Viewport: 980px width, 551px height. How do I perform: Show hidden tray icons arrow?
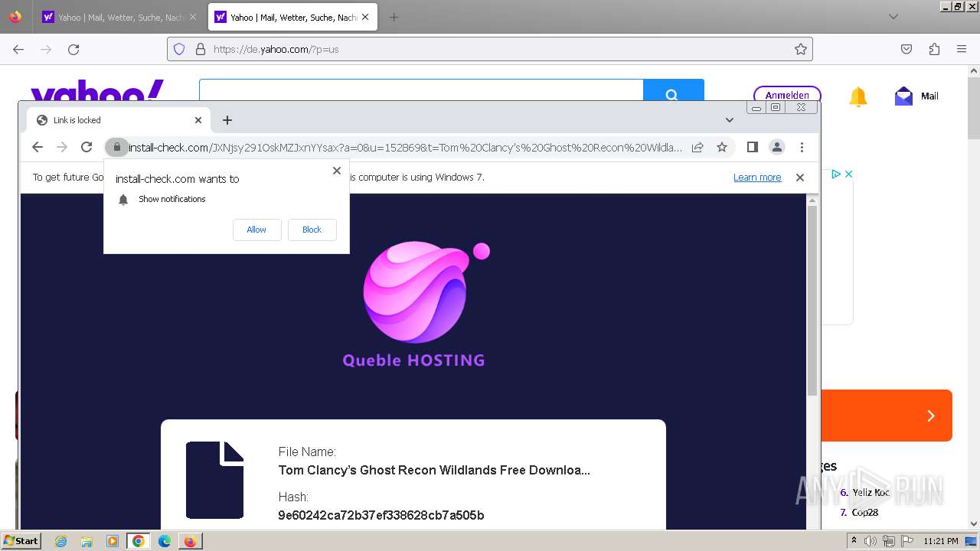point(854,541)
